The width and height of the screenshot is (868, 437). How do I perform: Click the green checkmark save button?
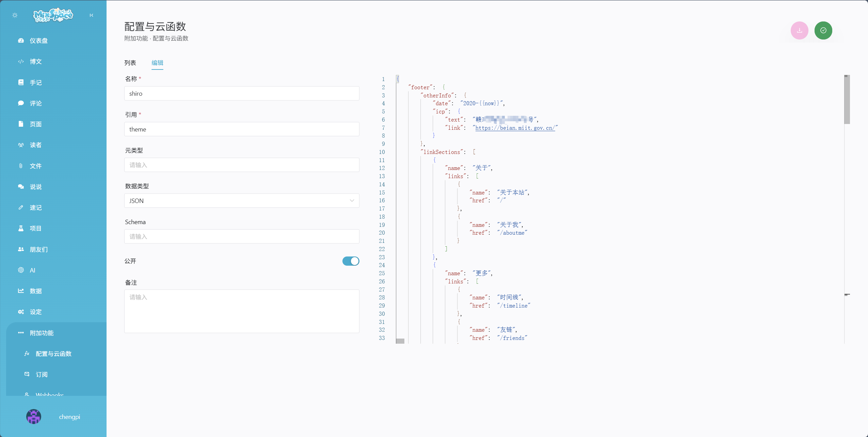823,30
